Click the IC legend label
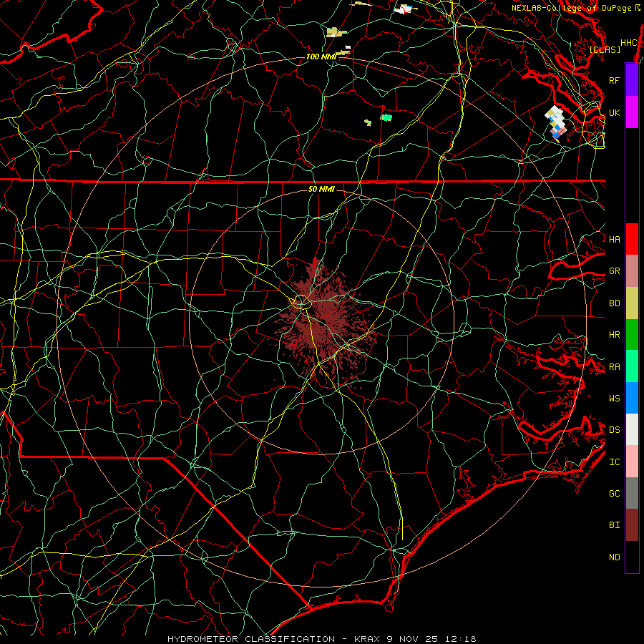The image size is (644, 644). pos(614,462)
